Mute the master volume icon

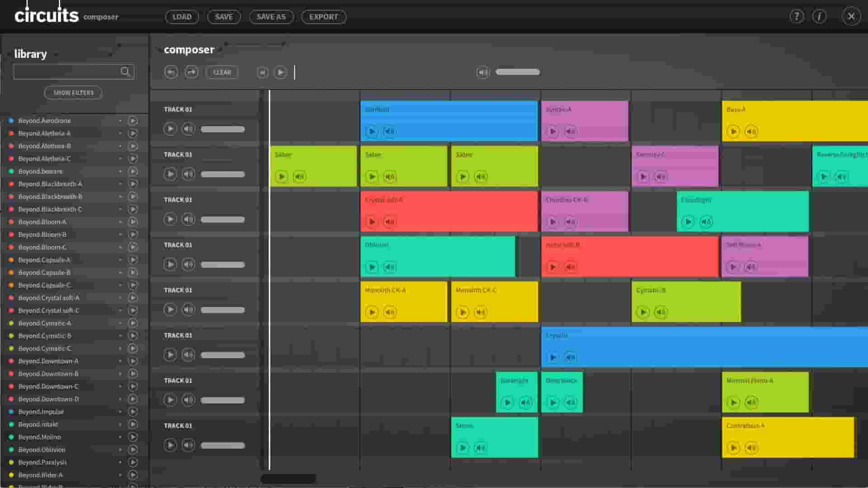coord(482,72)
